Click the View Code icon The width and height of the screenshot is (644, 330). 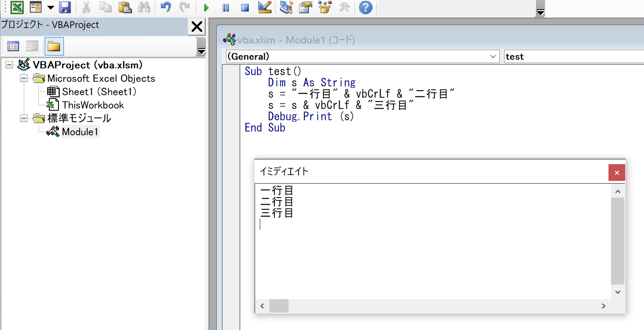pos(13,46)
